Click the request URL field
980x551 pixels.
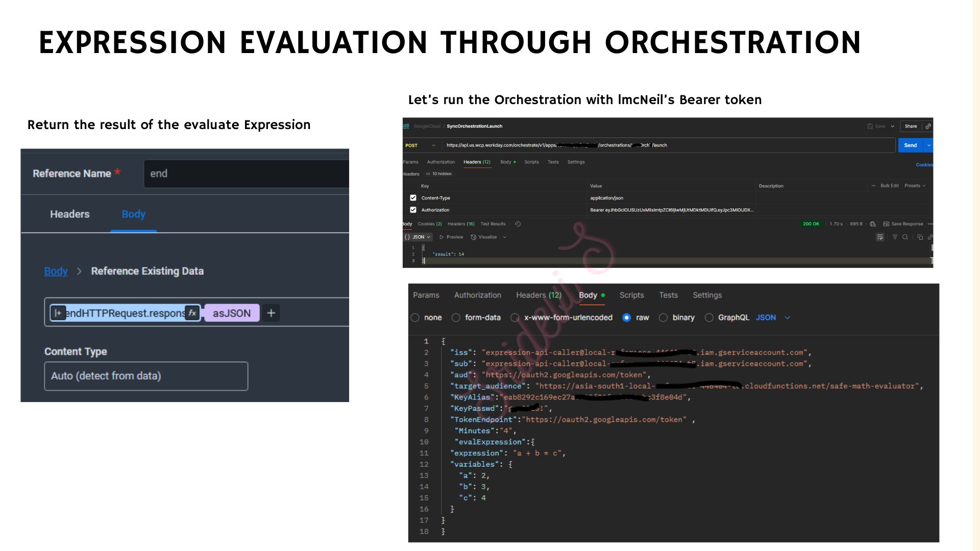tap(669, 145)
